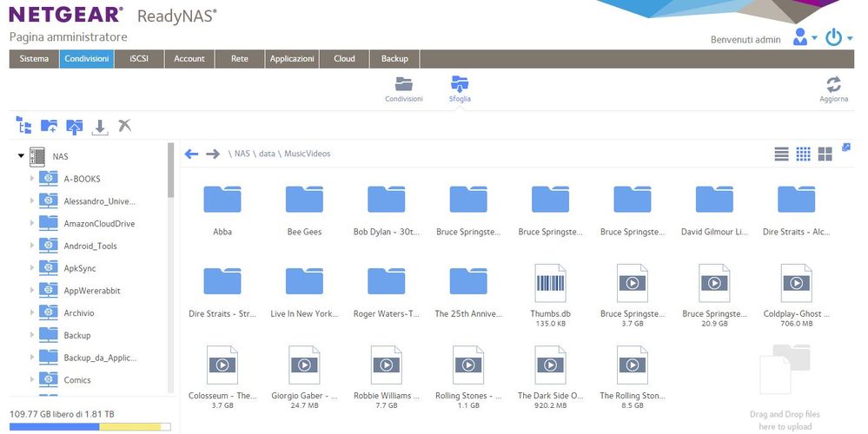The width and height of the screenshot is (868, 434).
Task: Expand the Backup tree node
Action: tap(31, 335)
